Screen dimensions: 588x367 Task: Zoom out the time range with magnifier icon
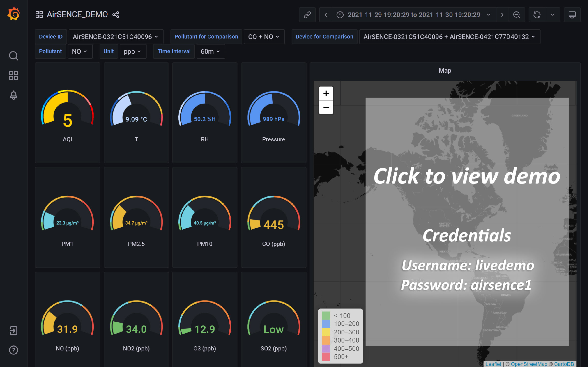tap(517, 15)
